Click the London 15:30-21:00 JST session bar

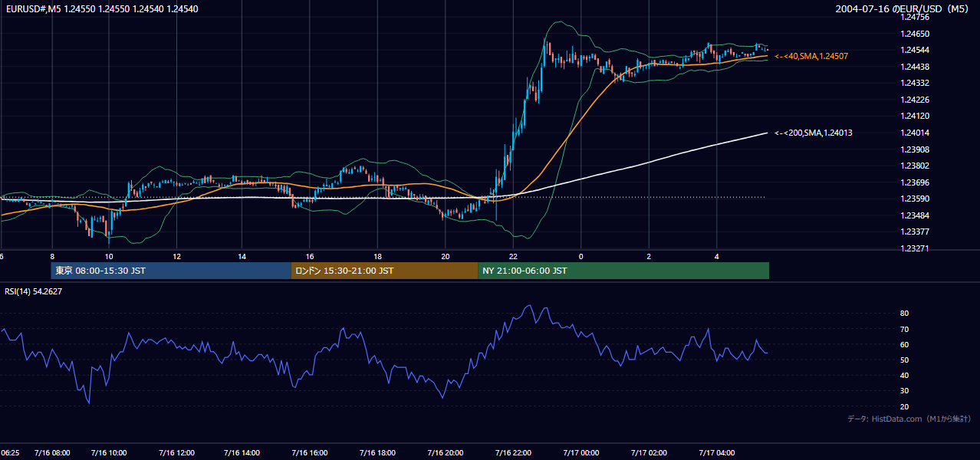point(384,271)
